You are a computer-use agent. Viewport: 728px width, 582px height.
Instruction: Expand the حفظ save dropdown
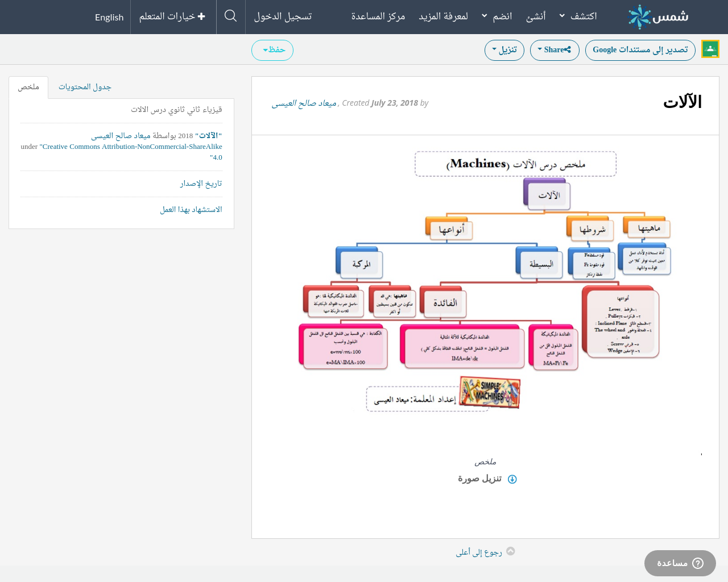(x=272, y=50)
